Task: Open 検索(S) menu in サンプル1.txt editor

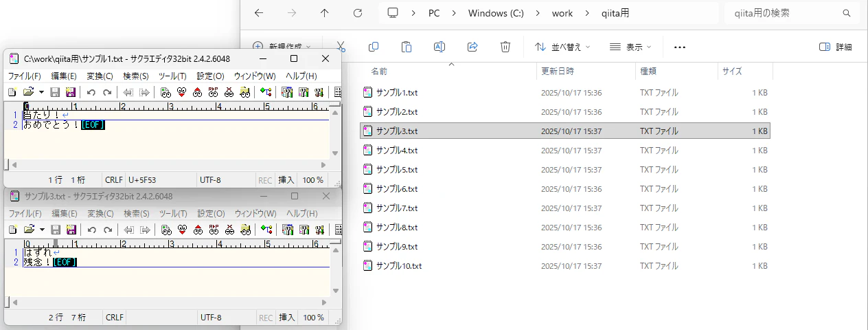Action: coord(136,76)
